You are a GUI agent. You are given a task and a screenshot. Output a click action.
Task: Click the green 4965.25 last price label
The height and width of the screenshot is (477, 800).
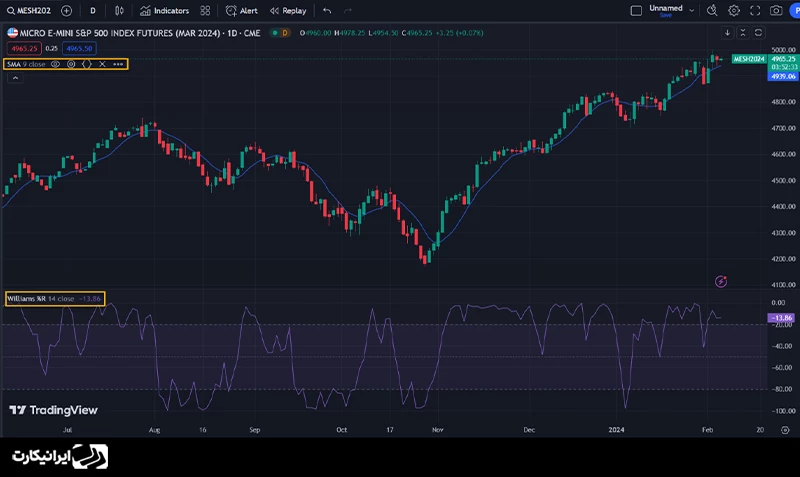coord(783,59)
